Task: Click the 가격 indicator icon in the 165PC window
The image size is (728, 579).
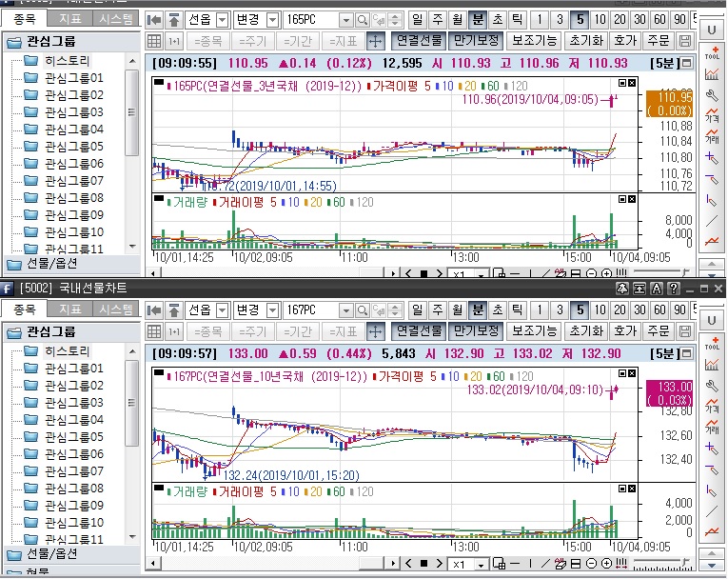Action: coord(712,115)
